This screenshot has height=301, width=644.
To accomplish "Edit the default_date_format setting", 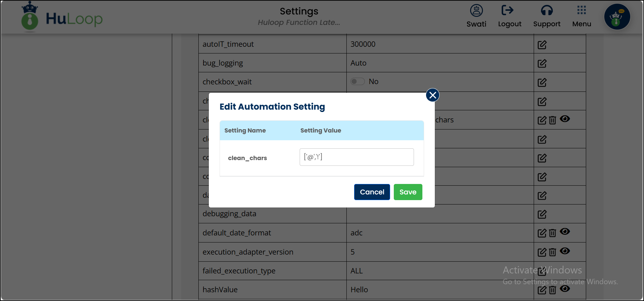I will [x=542, y=233].
